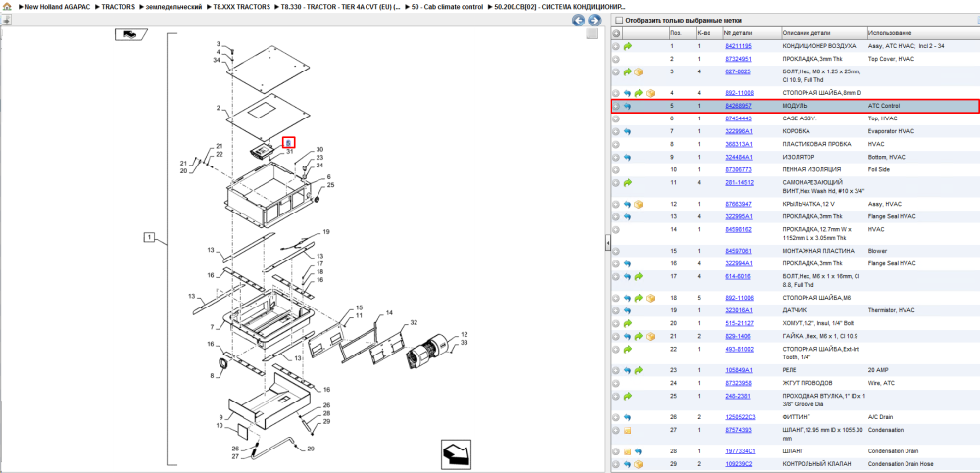Go to the home icon in breadcrumb
Image resolution: width=980 pixels, height=473 pixels.
[x=7, y=6]
